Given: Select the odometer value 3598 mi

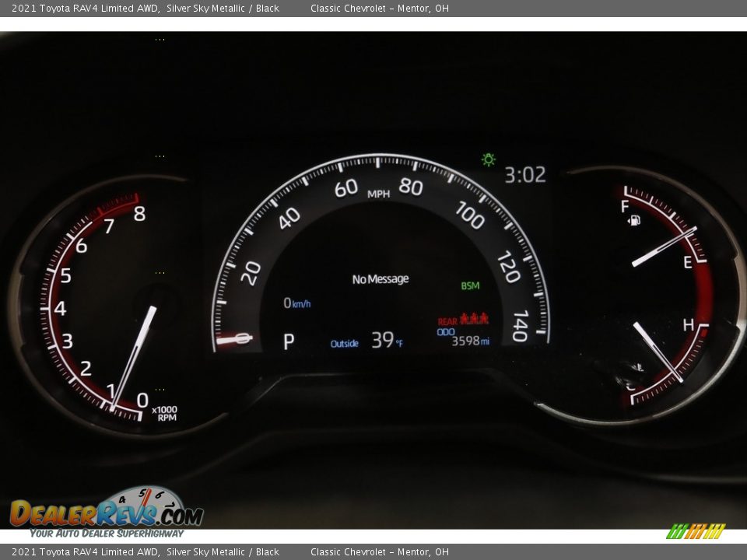Looking at the screenshot, I should pyautogui.click(x=470, y=341).
